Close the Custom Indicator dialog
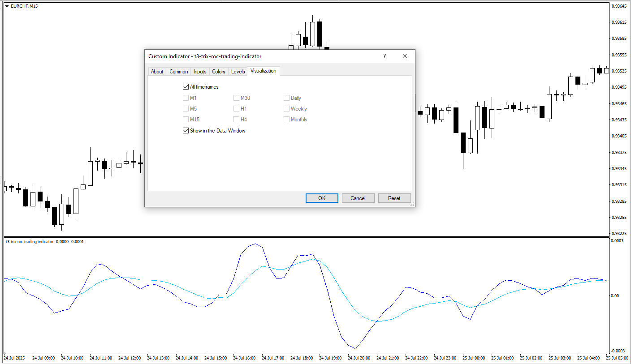The image size is (631, 364). click(405, 56)
